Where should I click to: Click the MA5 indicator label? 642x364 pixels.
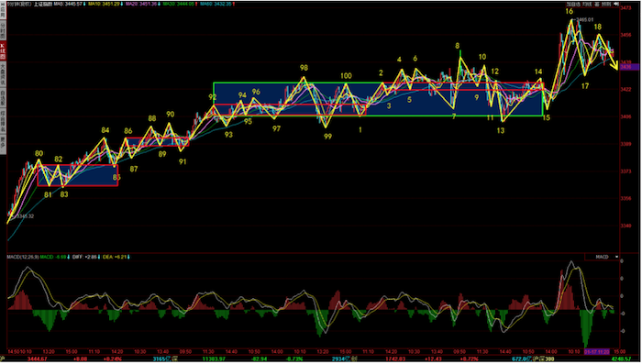coord(69,4)
